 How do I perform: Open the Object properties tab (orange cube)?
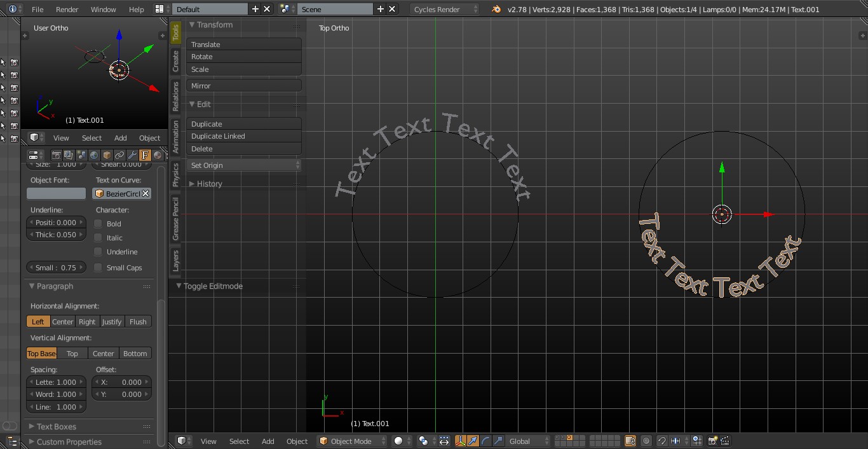coord(107,155)
